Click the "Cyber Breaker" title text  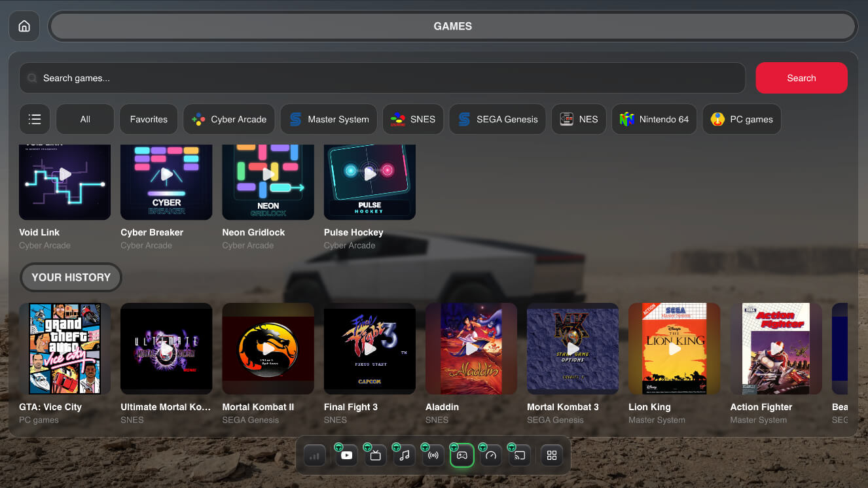coord(152,232)
